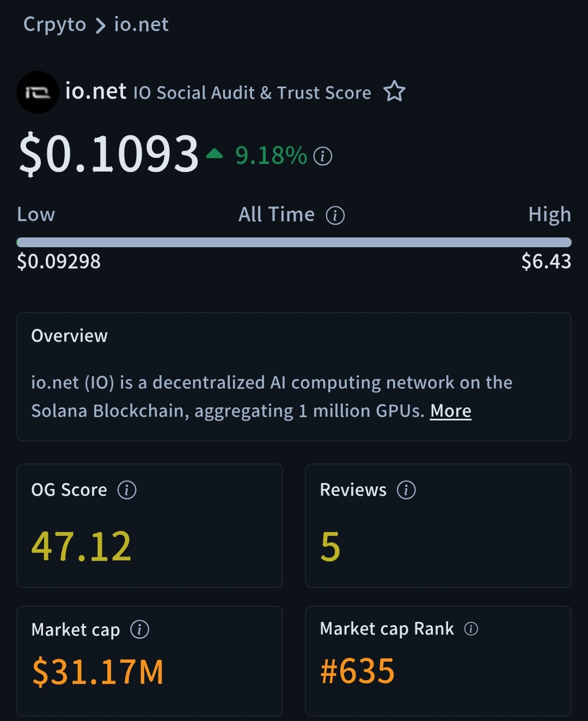Click the io.net logo icon
Viewport: 588px width, 721px height.
click(38, 93)
